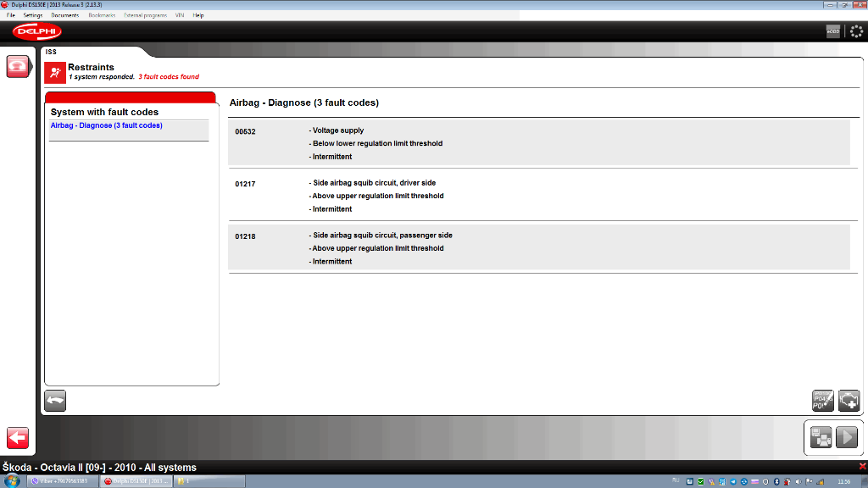Click the volume speaker tray icon
This screenshot has height=488, width=868.
[x=798, y=481]
